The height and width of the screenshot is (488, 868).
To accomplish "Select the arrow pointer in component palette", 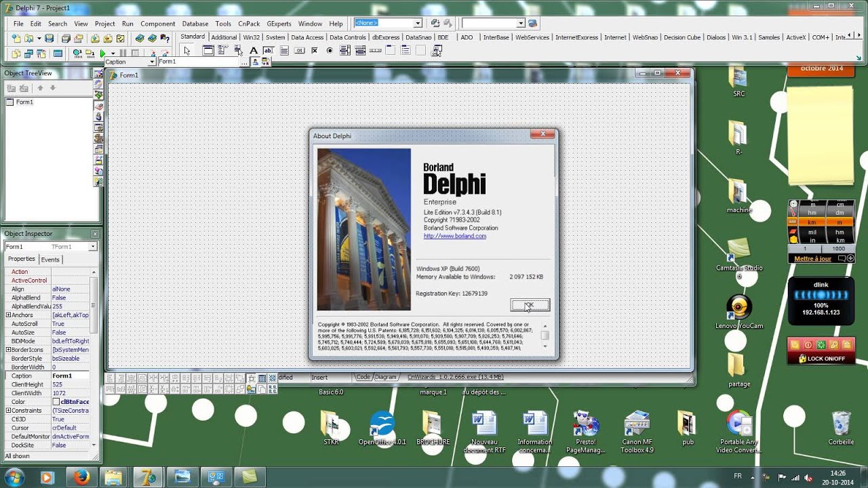I will pos(187,51).
